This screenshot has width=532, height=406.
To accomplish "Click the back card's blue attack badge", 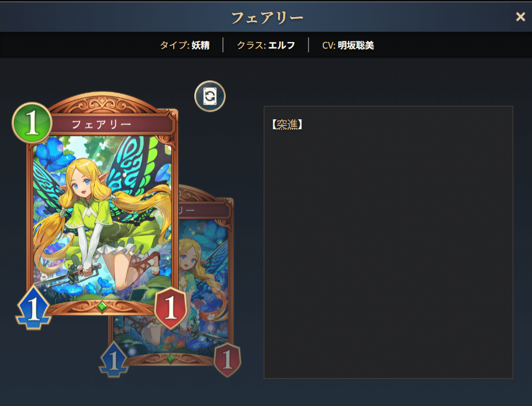I will click(114, 360).
